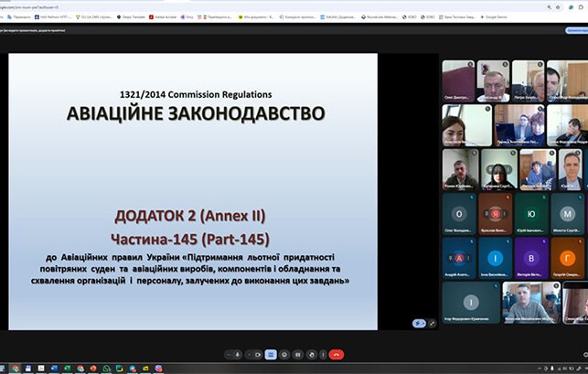The height and width of the screenshot is (374, 588).
Task: Open camera options arrow beside camera button
Action: (249, 355)
